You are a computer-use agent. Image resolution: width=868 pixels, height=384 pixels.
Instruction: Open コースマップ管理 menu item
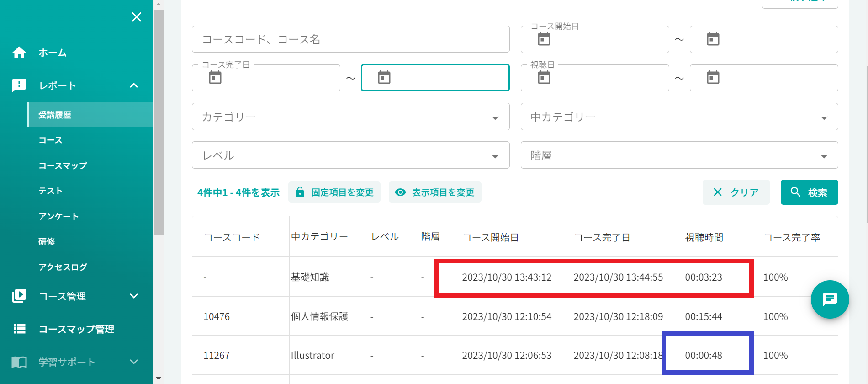[x=76, y=329]
